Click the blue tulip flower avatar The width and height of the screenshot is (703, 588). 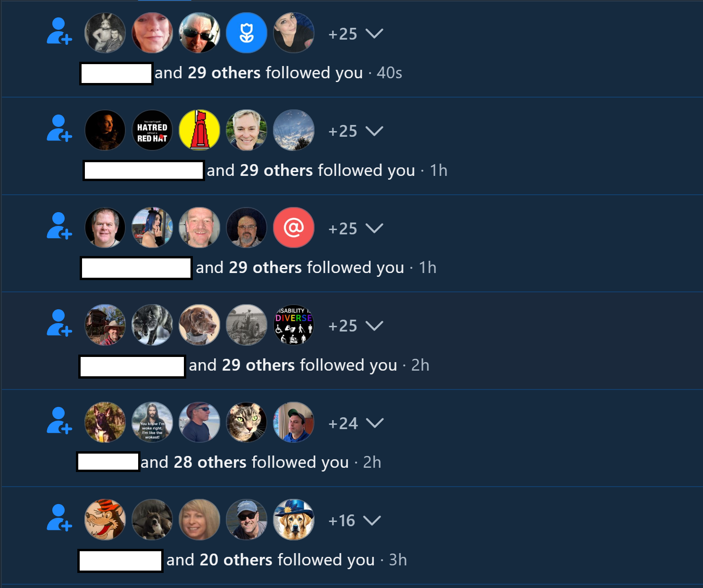(x=247, y=33)
